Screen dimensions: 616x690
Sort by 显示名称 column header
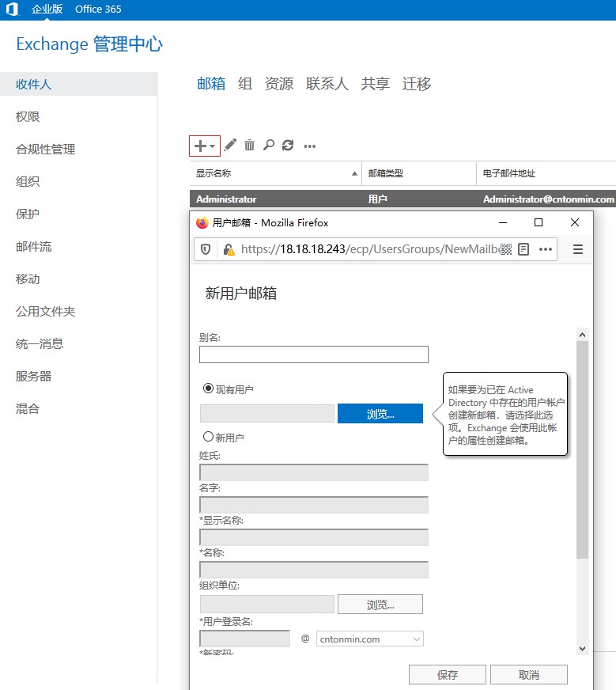point(276,173)
